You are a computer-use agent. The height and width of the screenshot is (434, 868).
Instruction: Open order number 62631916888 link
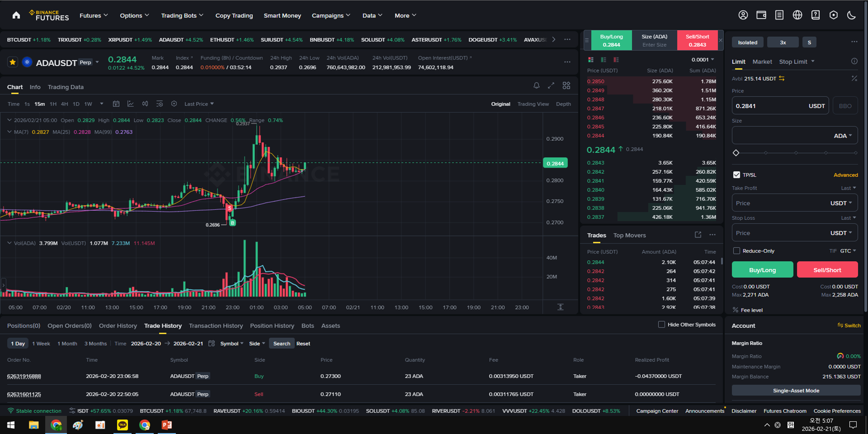click(24, 376)
